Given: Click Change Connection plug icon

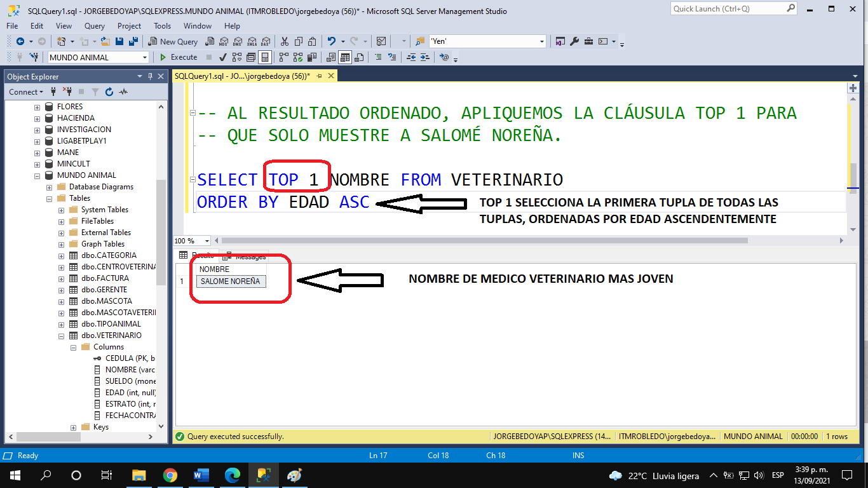Looking at the screenshot, I should (34, 57).
